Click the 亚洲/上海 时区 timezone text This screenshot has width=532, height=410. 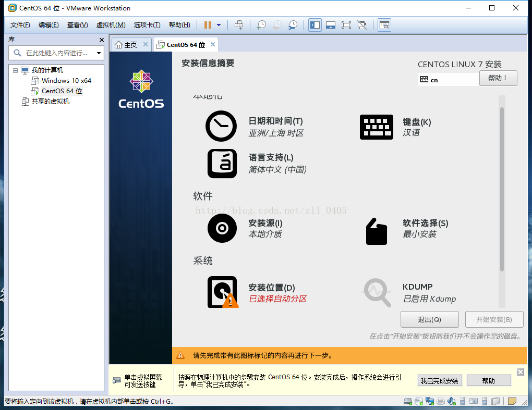click(x=276, y=133)
